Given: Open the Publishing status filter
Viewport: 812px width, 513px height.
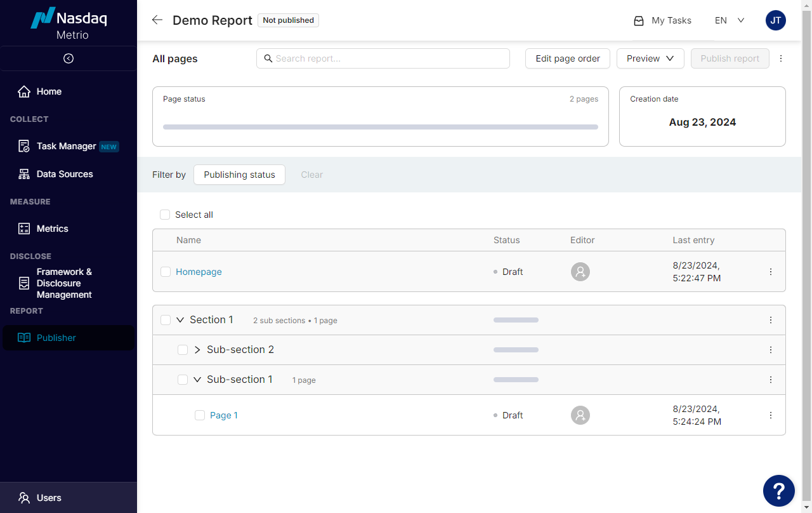Looking at the screenshot, I should coord(239,175).
